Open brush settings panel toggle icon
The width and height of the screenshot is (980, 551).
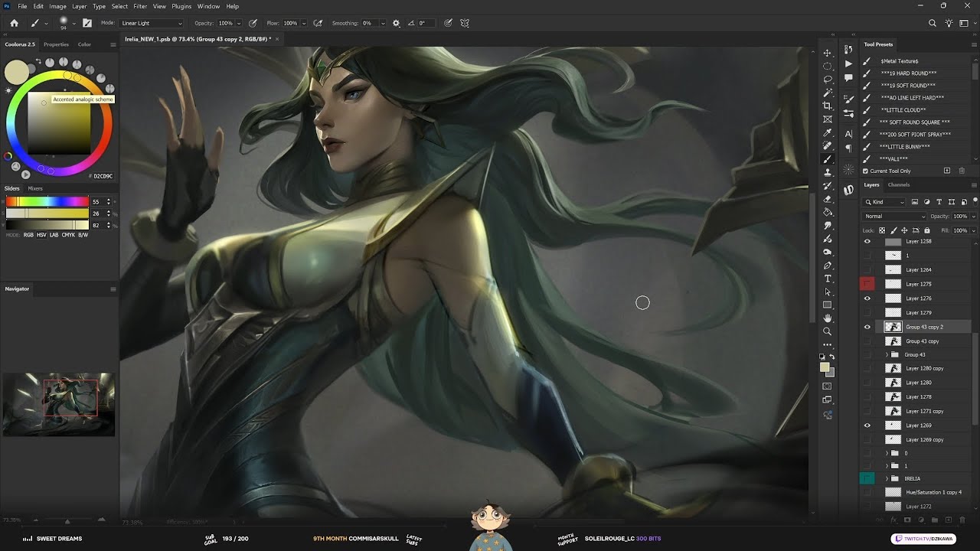pos(87,23)
